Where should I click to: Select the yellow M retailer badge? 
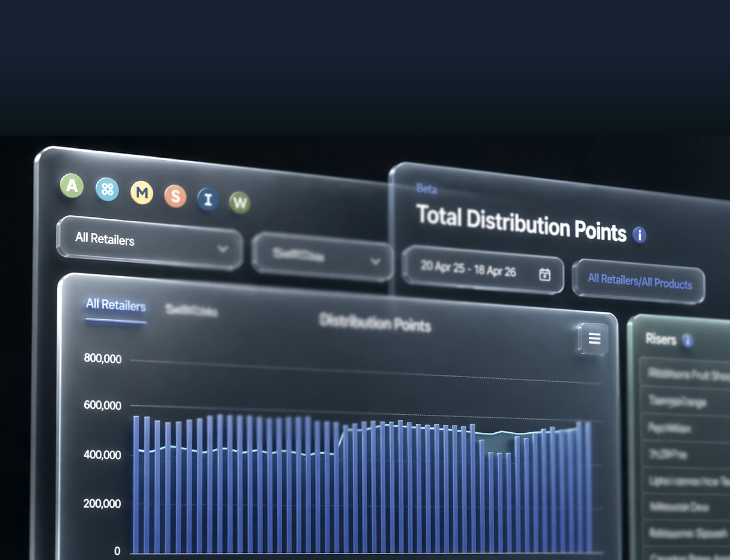click(x=142, y=193)
